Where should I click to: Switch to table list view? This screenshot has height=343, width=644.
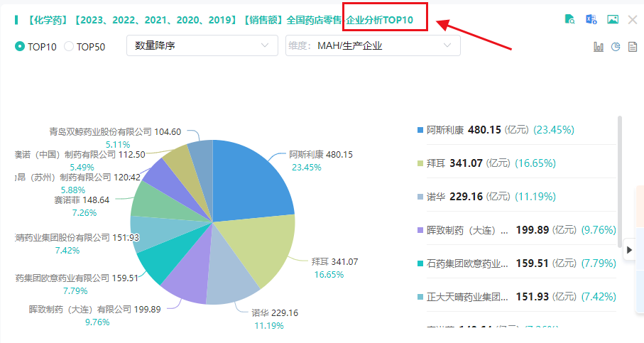click(x=633, y=47)
